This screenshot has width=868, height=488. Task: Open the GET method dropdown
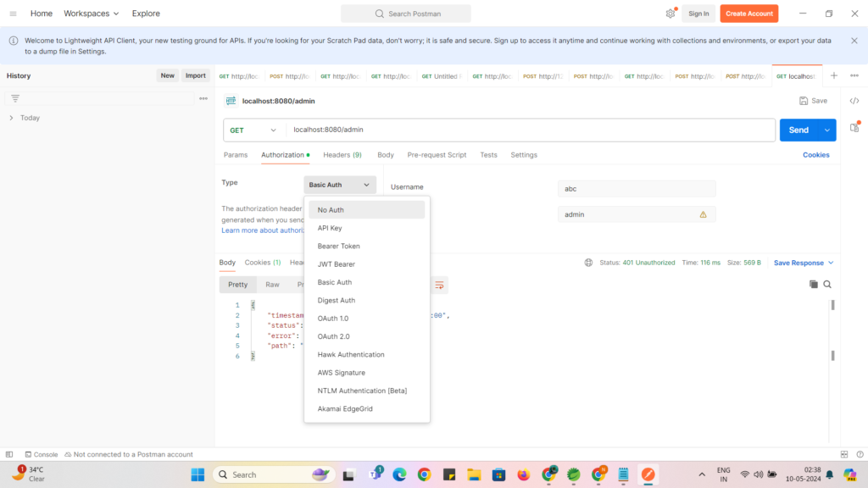point(253,130)
